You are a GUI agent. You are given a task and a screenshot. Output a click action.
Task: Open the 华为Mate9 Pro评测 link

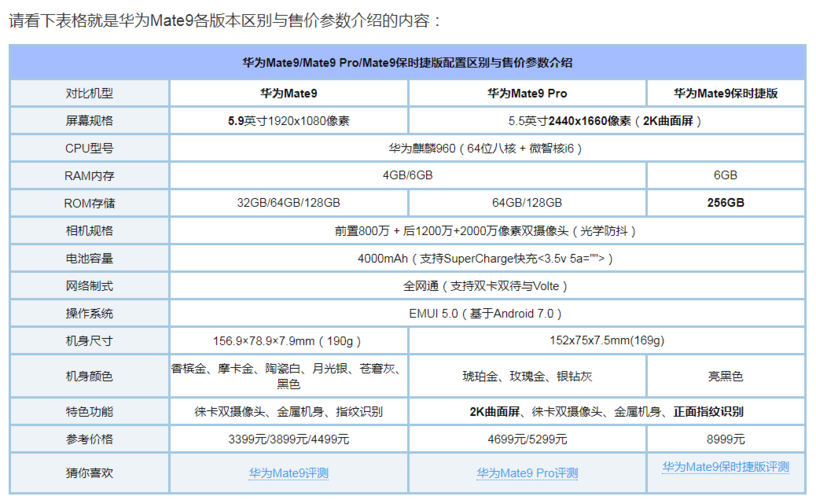tap(527, 473)
